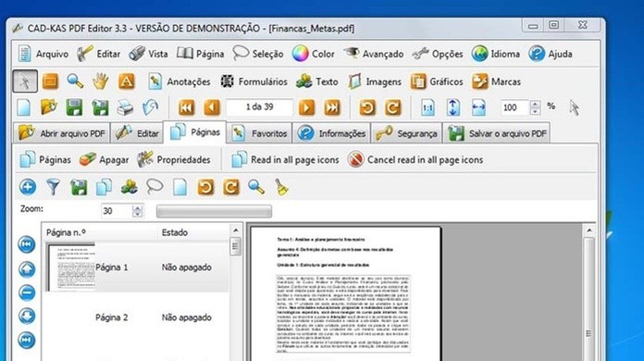Switch to the Editar tab

click(x=137, y=133)
